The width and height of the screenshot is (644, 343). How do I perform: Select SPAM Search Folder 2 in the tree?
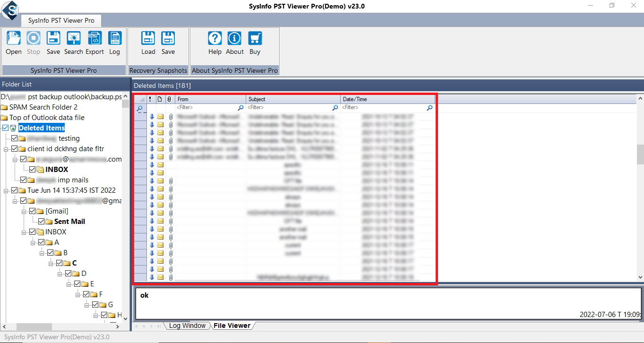[43, 107]
